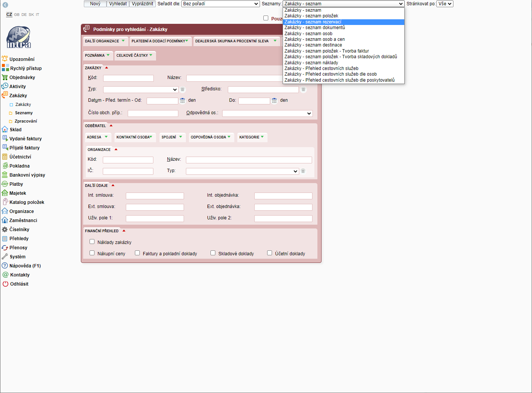This screenshot has width=532, height=393.
Task: Choose Zakázky - seznam náklady option
Action: coord(311,63)
